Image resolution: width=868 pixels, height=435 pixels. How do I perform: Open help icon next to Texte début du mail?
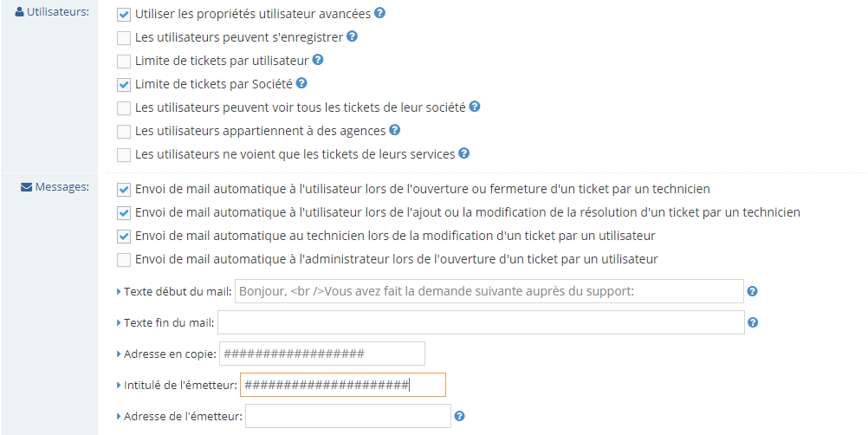[753, 291]
